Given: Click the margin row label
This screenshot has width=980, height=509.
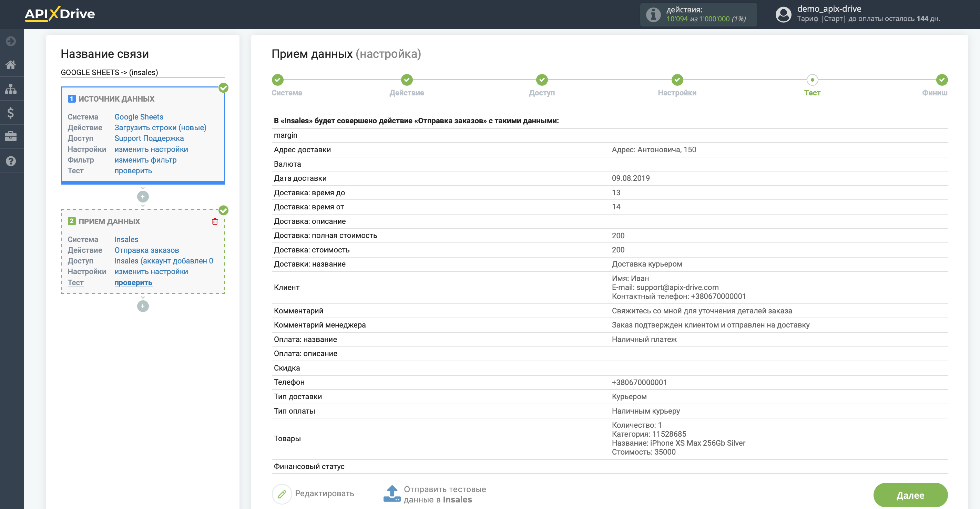Looking at the screenshot, I should point(285,136).
